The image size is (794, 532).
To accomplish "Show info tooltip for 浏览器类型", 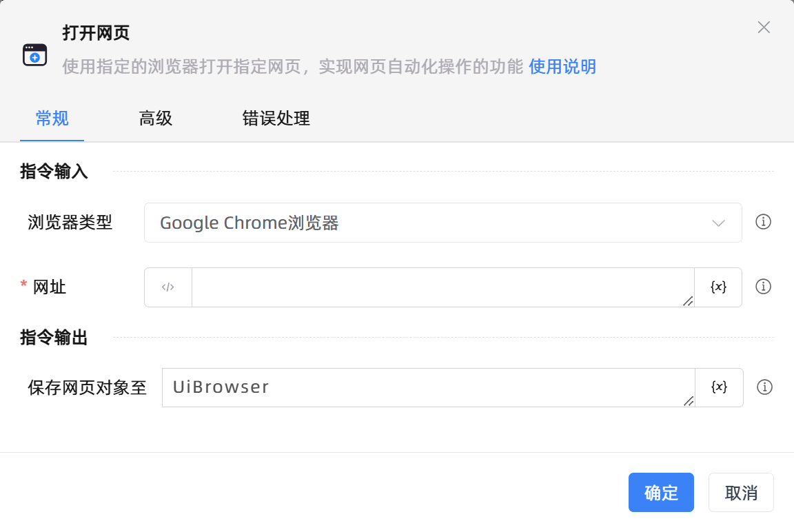I will (x=763, y=222).
